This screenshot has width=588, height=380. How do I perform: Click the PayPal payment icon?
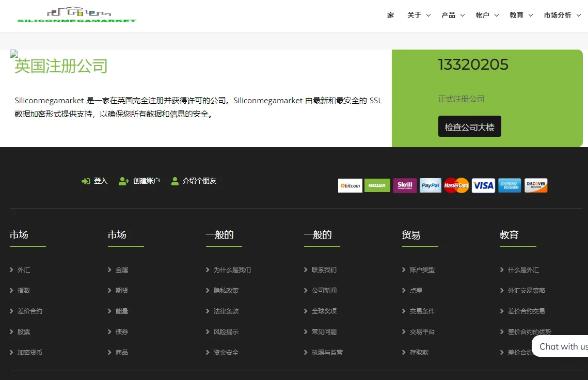click(430, 185)
